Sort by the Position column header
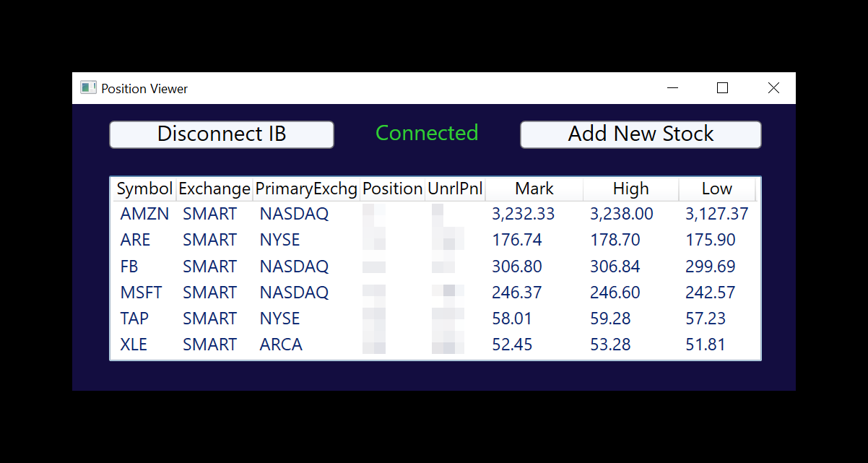The width and height of the screenshot is (868, 463). [393, 189]
